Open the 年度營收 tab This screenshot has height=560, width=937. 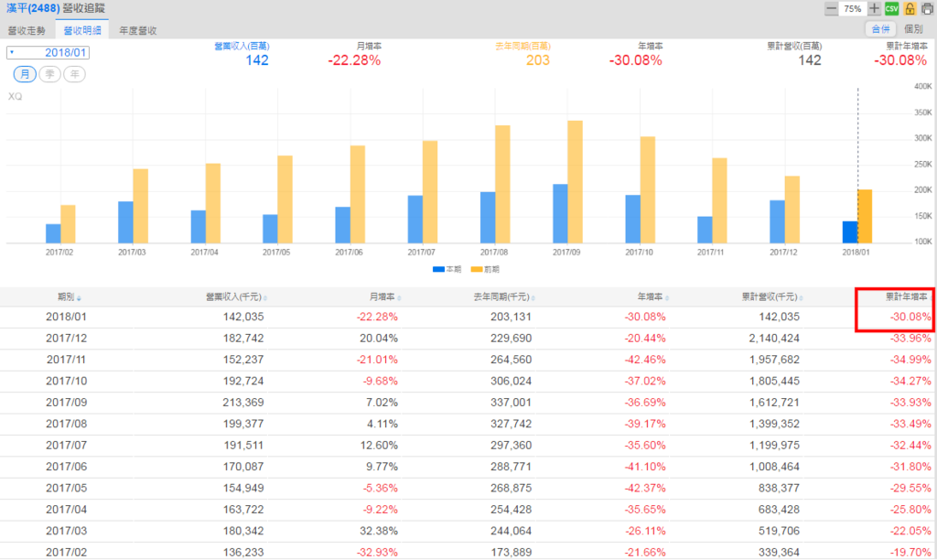[x=138, y=30]
